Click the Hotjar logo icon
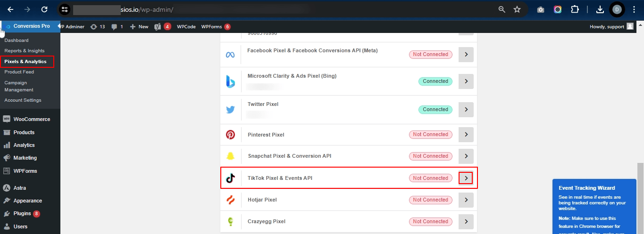 point(230,200)
